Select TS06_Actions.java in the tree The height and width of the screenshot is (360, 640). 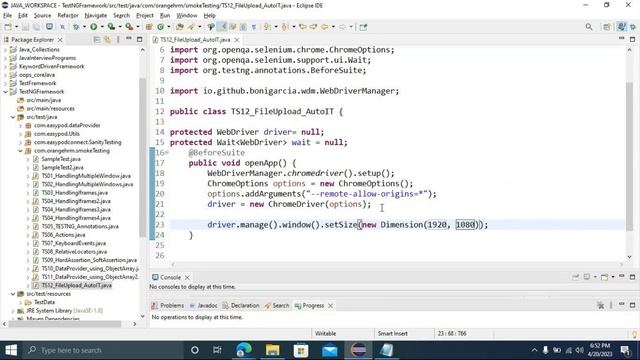click(63, 235)
